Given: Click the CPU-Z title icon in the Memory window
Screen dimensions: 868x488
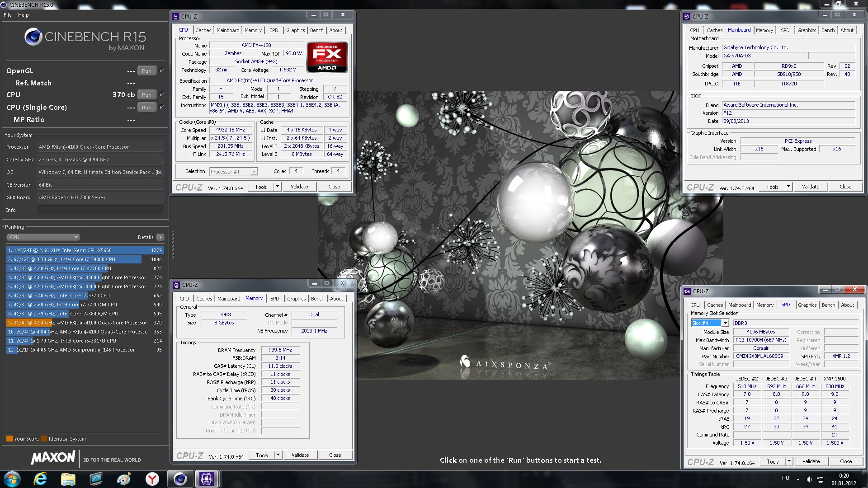Looking at the screenshot, I should click(x=177, y=285).
